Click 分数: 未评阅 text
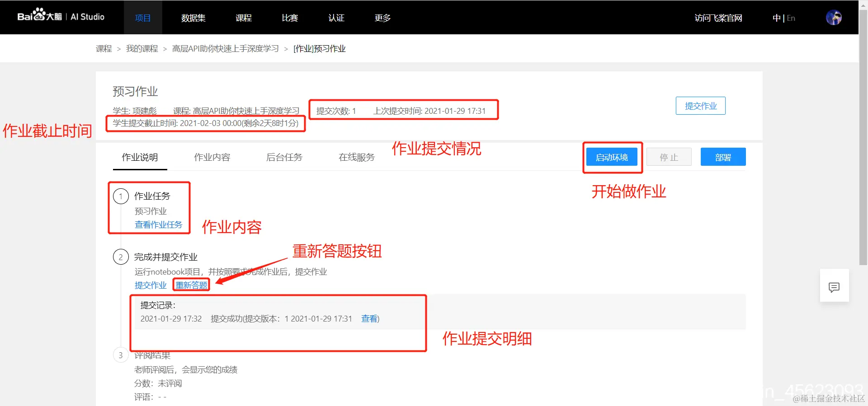Screen dimensions: 868x406 [158, 383]
